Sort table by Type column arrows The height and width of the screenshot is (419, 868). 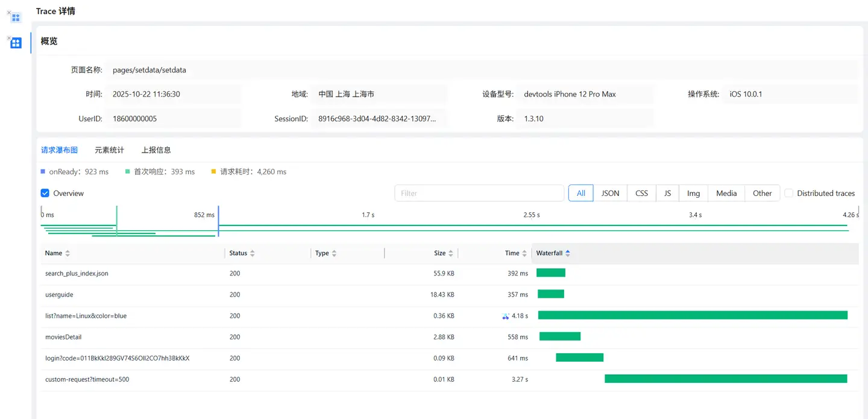pyautogui.click(x=334, y=253)
